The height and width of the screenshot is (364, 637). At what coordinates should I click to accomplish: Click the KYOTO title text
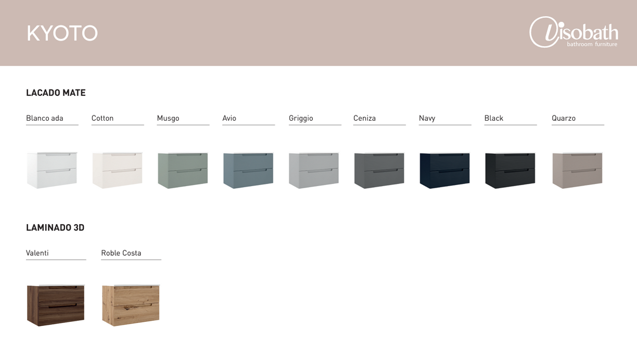[x=62, y=33]
